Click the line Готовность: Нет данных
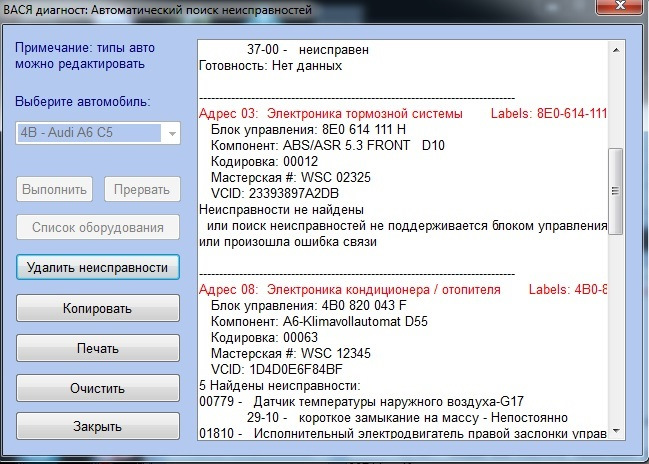 point(271,66)
